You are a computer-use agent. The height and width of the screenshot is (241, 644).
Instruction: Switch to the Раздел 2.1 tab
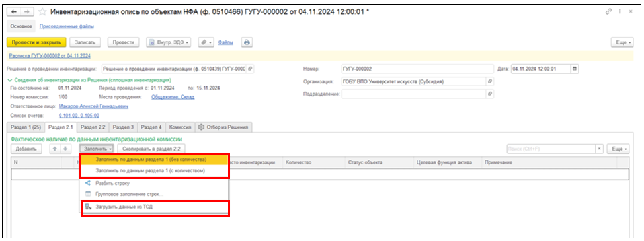[60, 127]
